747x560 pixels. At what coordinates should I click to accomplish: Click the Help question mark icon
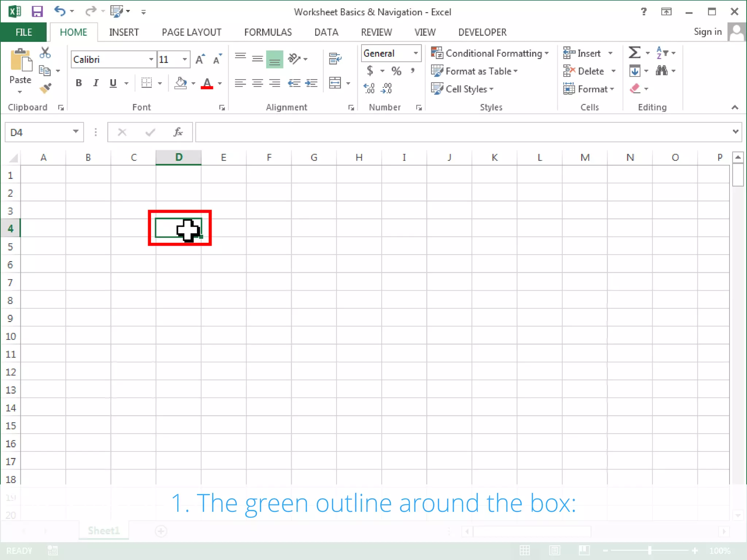coord(644,12)
